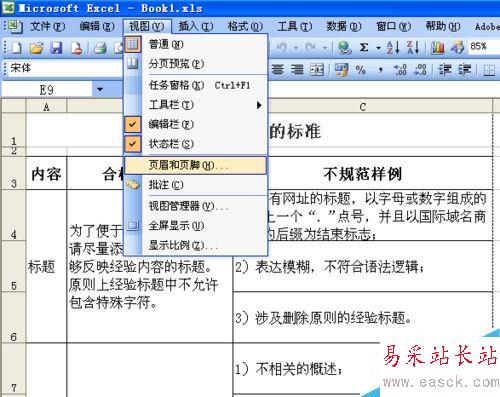Image resolution: width=500 pixels, height=397 pixels.
Task: Click the Excel workbook icon on the menu bar
Action: click(15, 27)
